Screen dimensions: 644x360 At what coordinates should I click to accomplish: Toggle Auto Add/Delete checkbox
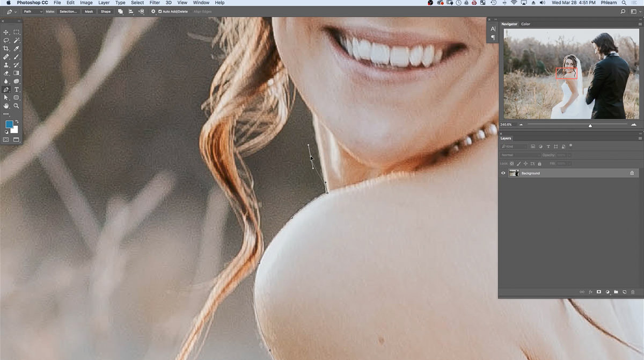pos(159,11)
